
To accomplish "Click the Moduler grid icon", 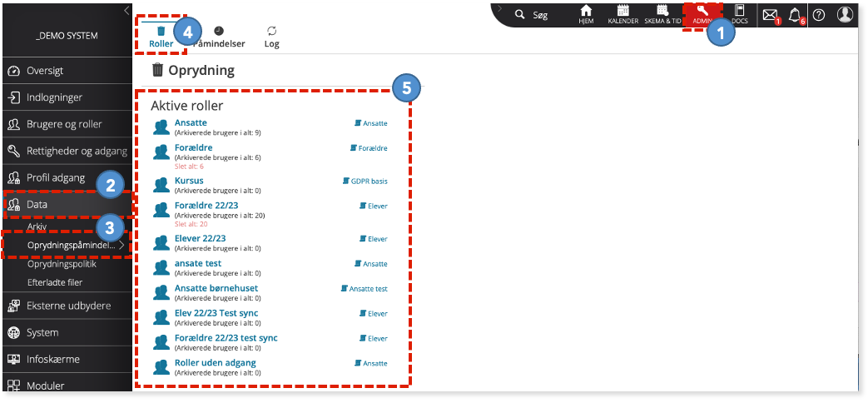I will coord(14,386).
